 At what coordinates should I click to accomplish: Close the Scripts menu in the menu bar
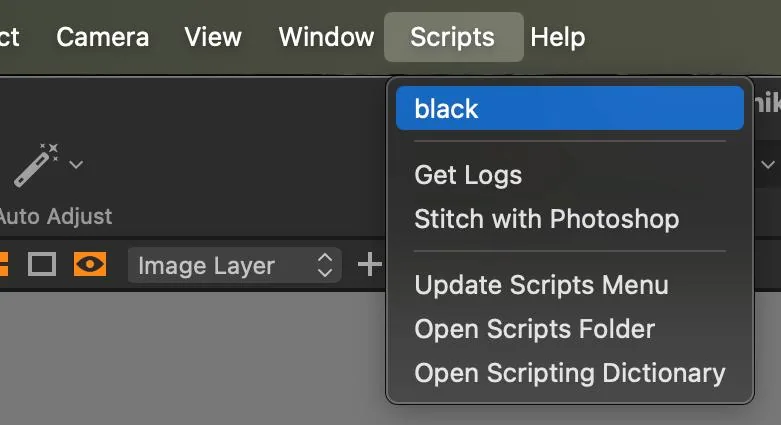point(453,37)
